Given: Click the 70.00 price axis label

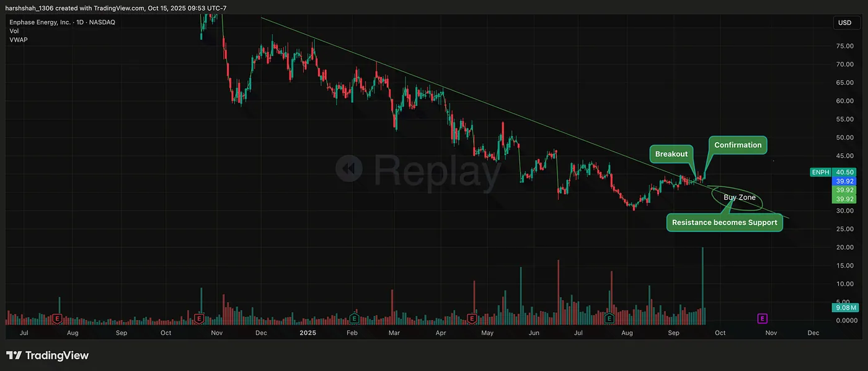Looking at the screenshot, I should (x=846, y=64).
